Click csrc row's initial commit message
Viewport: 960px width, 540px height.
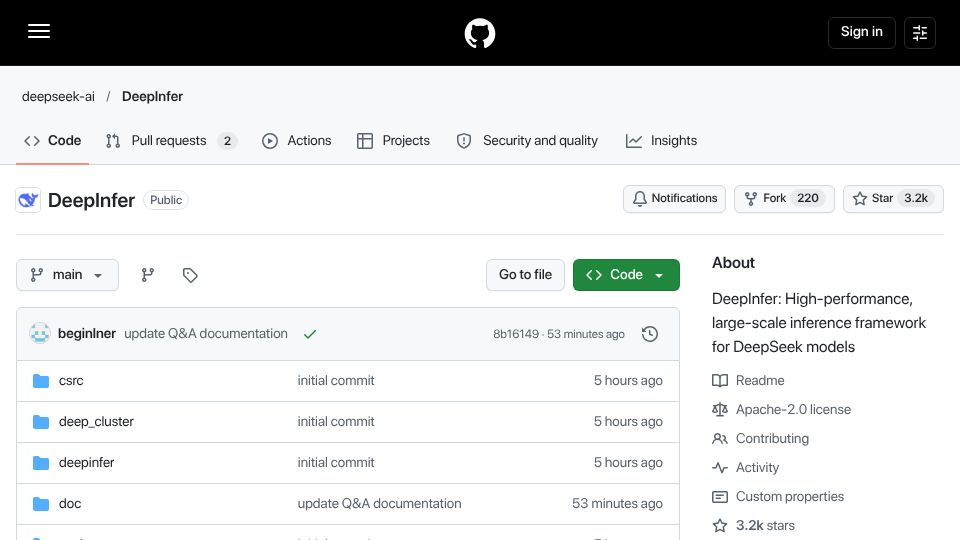[x=336, y=381]
